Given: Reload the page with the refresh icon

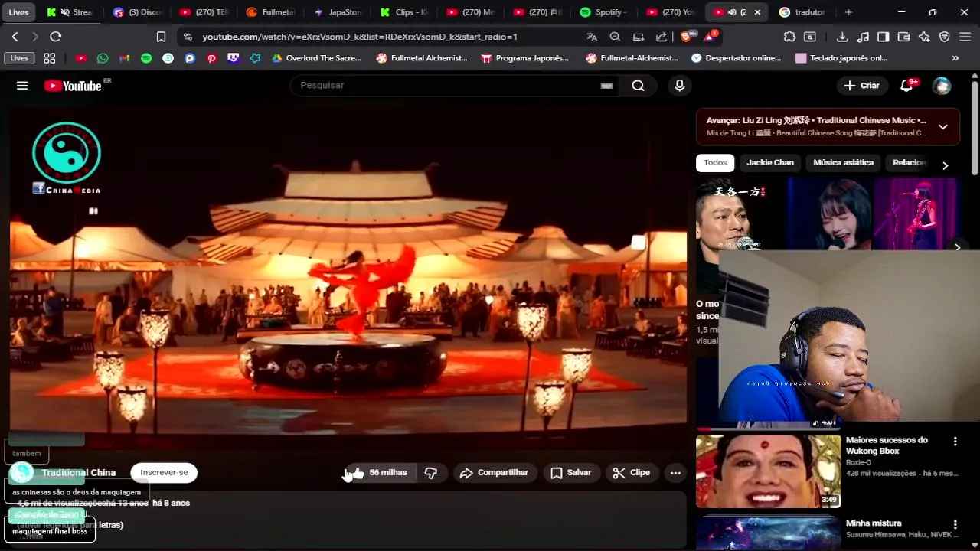Looking at the screenshot, I should pos(55,37).
